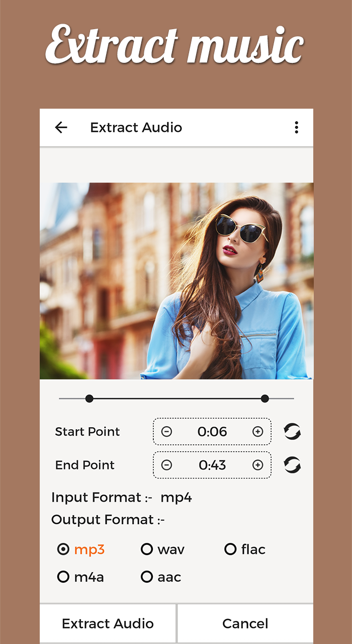Image resolution: width=352 pixels, height=644 pixels.
Task: Open the three-dot overflow menu
Action: point(297,128)
